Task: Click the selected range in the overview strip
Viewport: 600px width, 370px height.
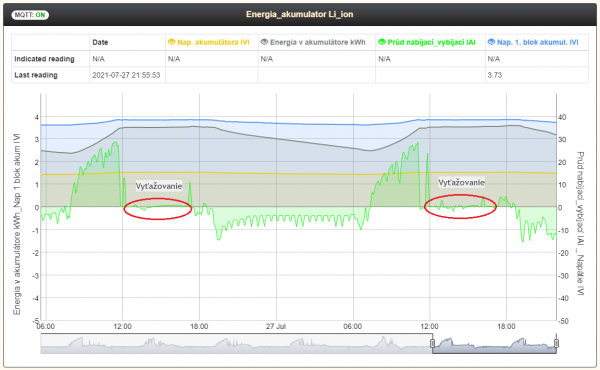Action: coord(494,344)
